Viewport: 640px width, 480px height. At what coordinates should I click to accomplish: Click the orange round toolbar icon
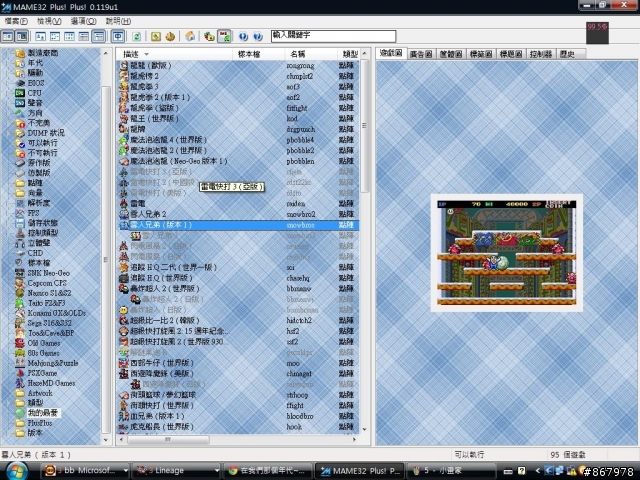point(170,37)
